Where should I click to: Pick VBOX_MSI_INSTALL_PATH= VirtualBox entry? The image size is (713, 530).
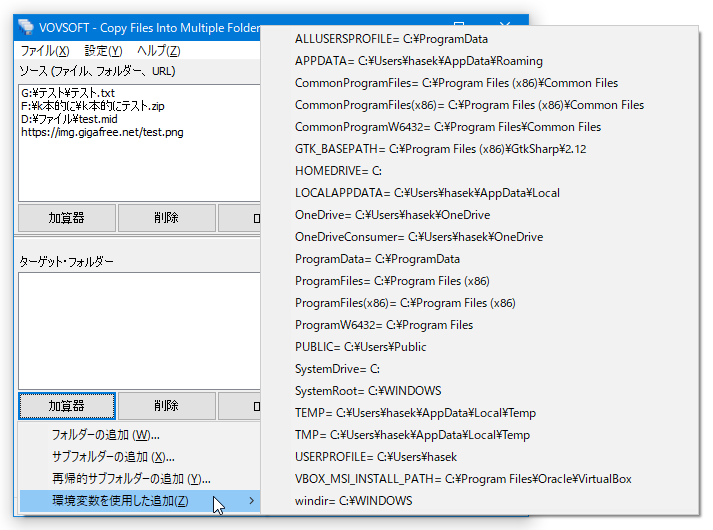click(480, 479)
